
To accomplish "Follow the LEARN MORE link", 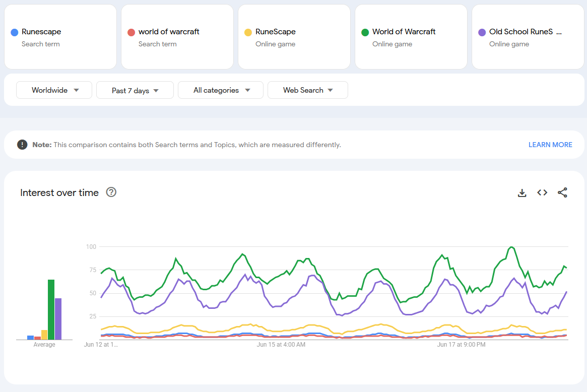I will pos(550,145).
